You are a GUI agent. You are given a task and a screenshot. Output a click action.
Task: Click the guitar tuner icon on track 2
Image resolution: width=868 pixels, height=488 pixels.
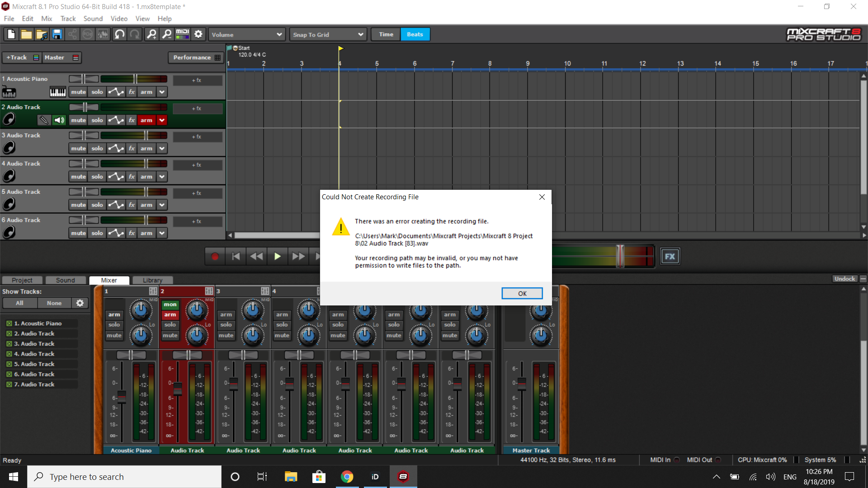coord(44,120)
